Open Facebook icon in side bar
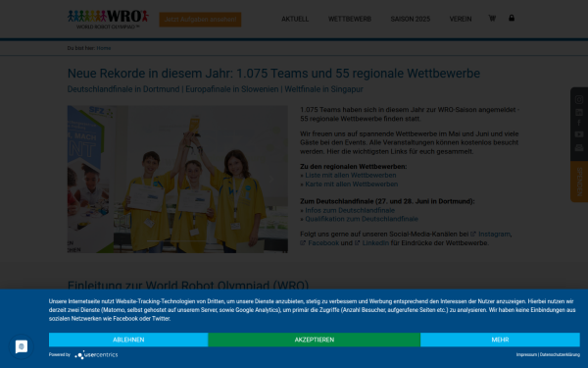Viewport: 588px width, 368px height. 579,123
